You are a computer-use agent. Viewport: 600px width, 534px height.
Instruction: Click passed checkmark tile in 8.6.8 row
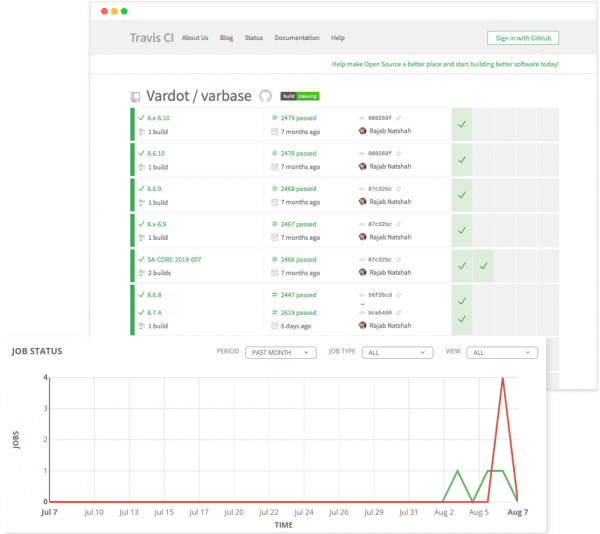(462, 301)
